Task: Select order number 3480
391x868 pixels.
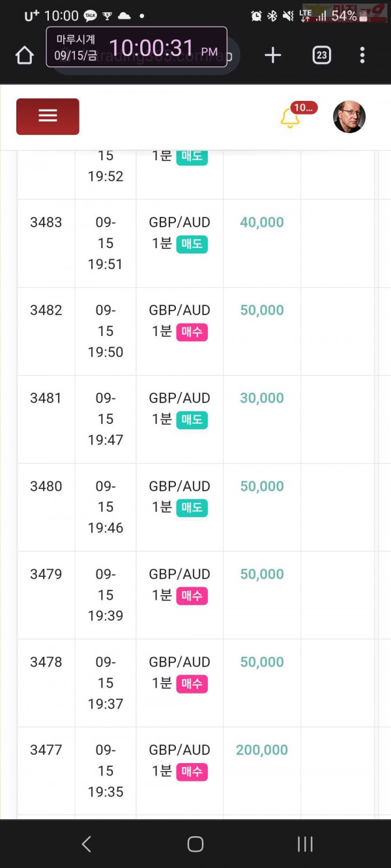Action: 46,486
